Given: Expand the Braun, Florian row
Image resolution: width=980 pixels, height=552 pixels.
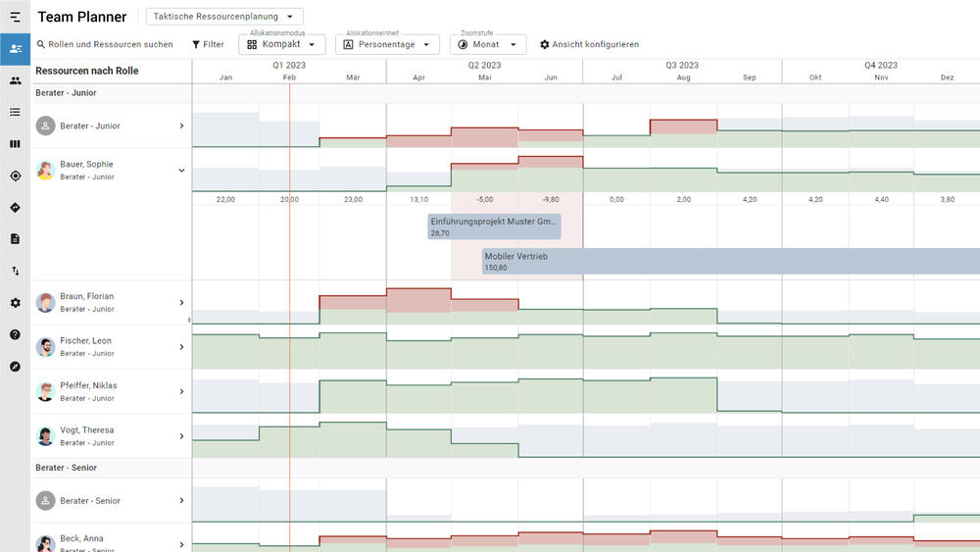Looking at the screenshot, I should 182,303.
